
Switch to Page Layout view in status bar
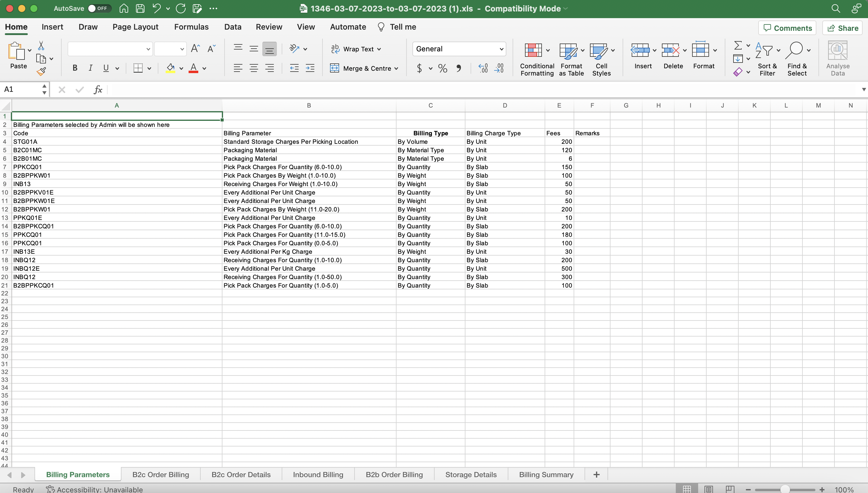708,489
